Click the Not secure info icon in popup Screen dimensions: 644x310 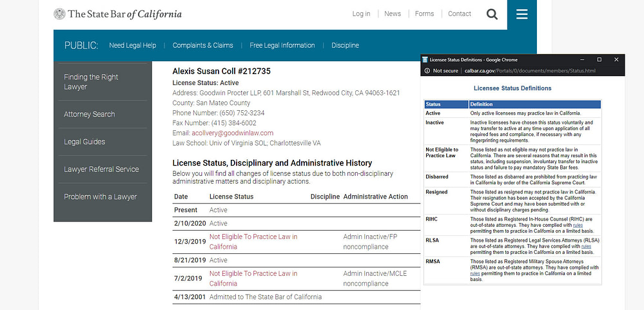[x=427, y=71]
